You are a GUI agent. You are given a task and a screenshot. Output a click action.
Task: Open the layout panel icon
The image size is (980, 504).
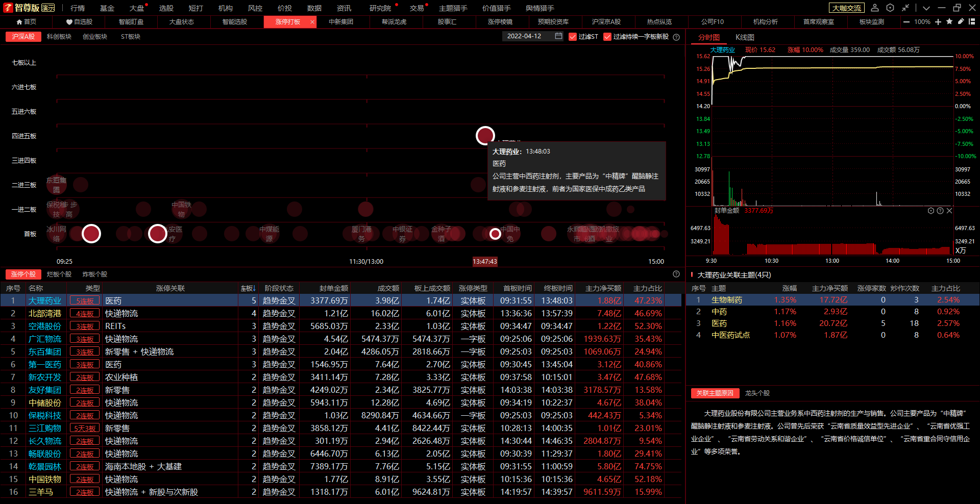click(x=972, y=21)
